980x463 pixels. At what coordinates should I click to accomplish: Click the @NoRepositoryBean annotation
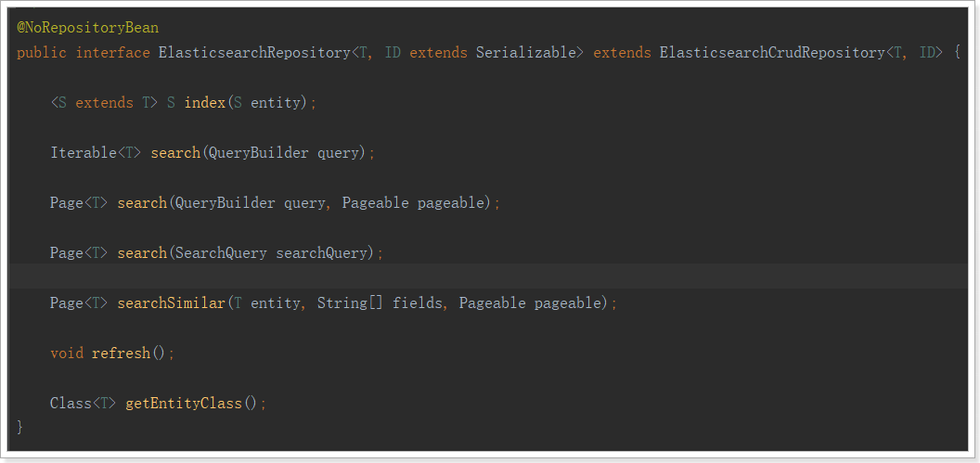tap(87, 28)
